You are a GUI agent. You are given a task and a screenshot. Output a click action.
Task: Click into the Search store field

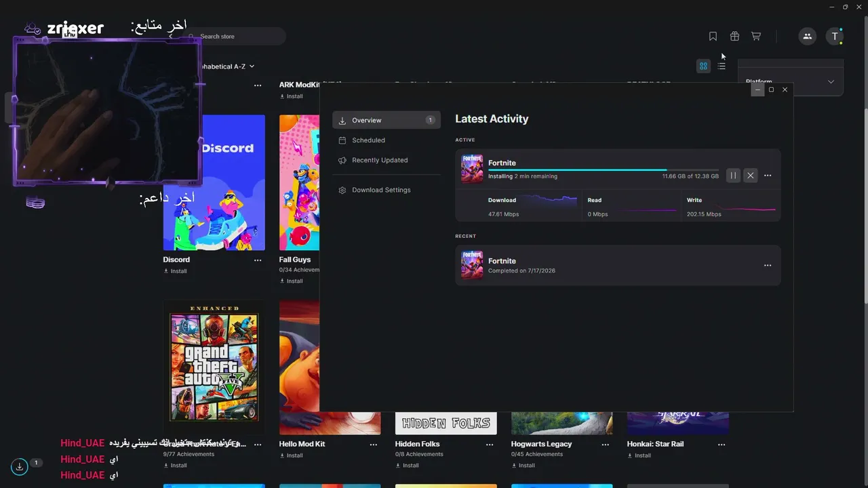[x=234, y=37]
